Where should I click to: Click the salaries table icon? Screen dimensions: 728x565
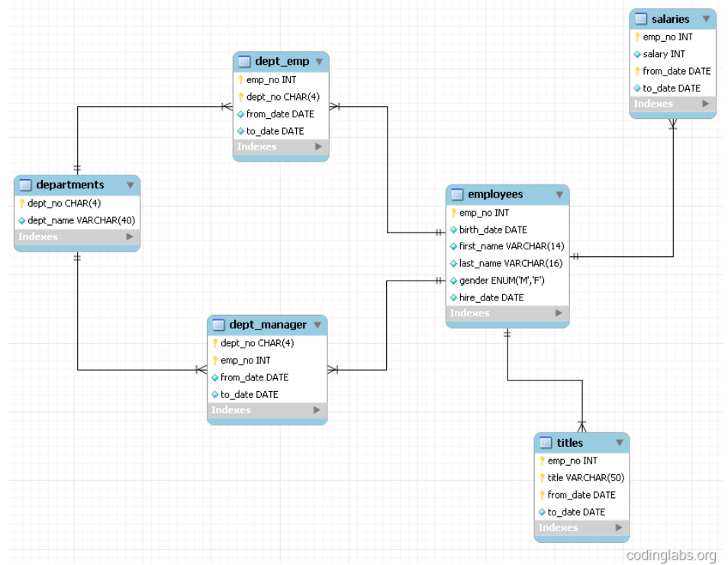(x=641, y=19)
